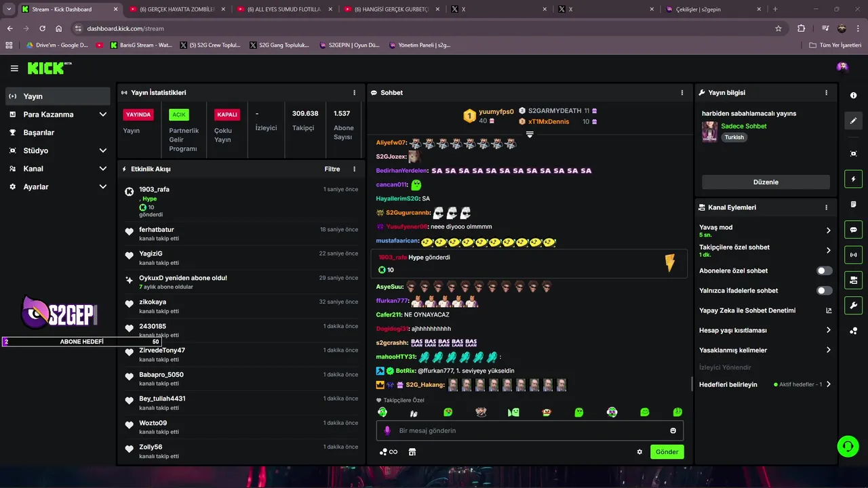Click the ABONE HEDEFİ progress bar
The height and width of the screenshot is (488, 868).
tap(81, 342)
